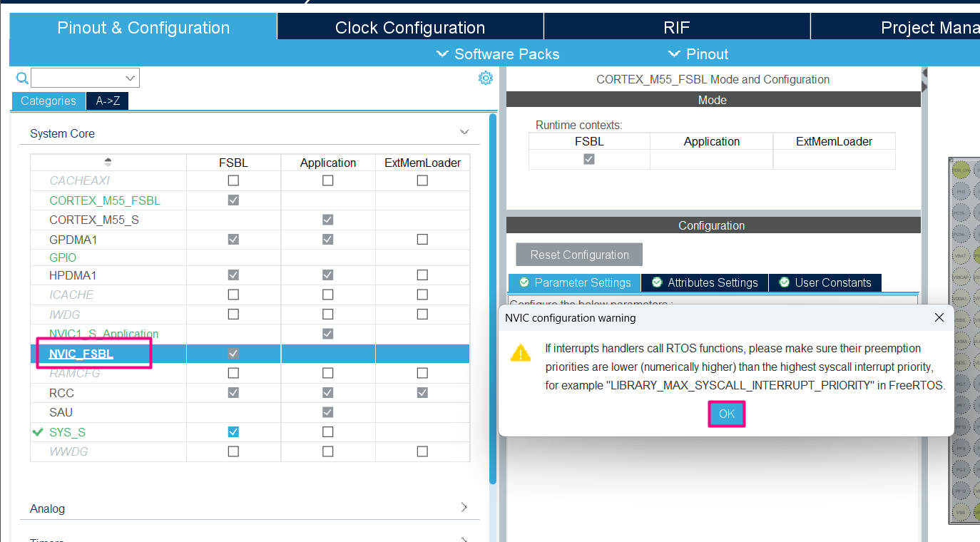The height and width of the screenshot is (542, 980).
Task: Enable IWDG Application checkbox
Action: 327,314
